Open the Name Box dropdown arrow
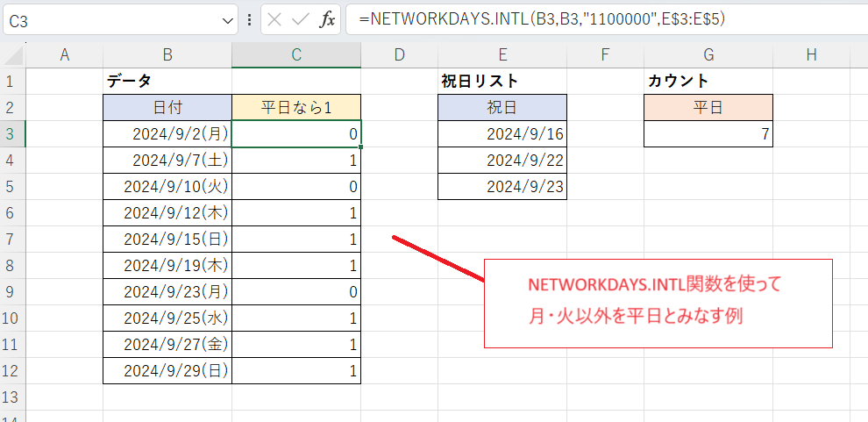 click(227, 21)
